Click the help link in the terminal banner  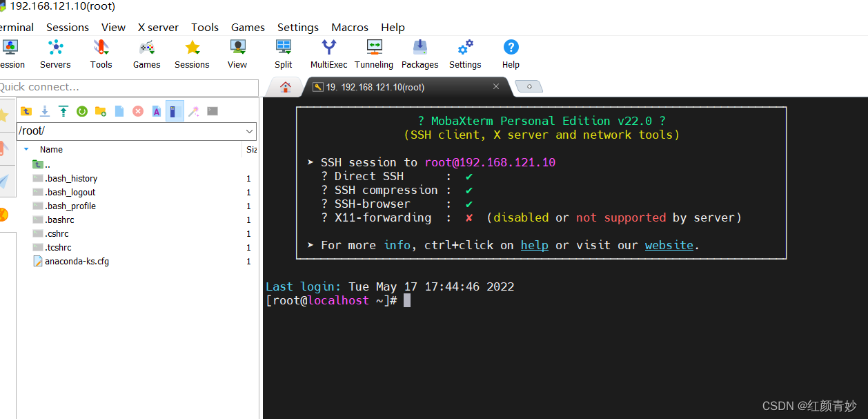[535, 245]
